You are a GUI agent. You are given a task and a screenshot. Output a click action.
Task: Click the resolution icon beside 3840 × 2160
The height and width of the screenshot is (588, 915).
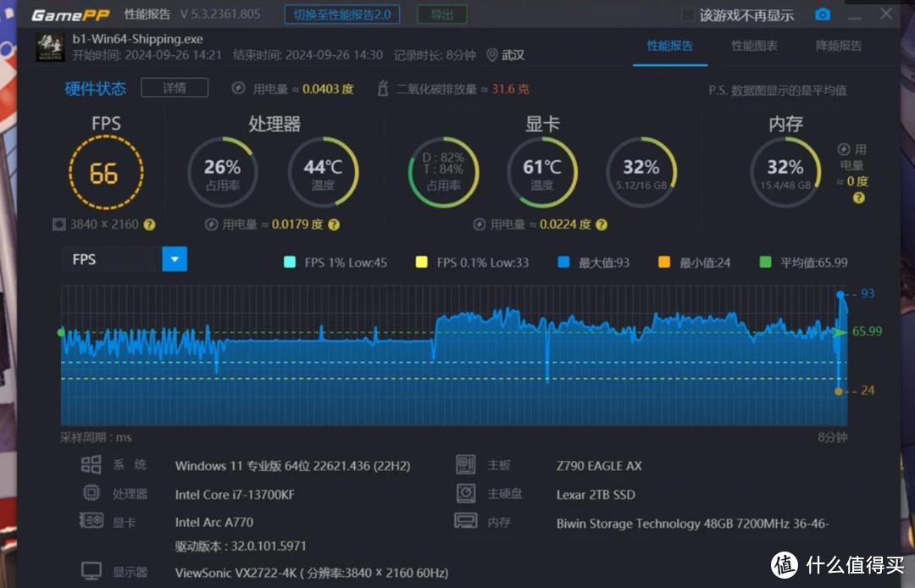tap(59, 225)
